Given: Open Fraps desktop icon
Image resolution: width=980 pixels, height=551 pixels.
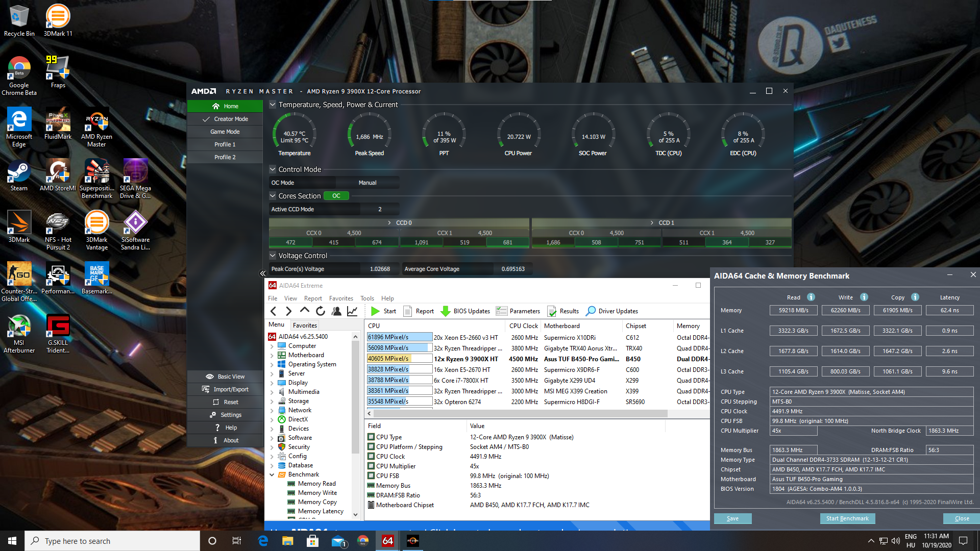Looking at the screenshot, I should click(x=58, y=72).
